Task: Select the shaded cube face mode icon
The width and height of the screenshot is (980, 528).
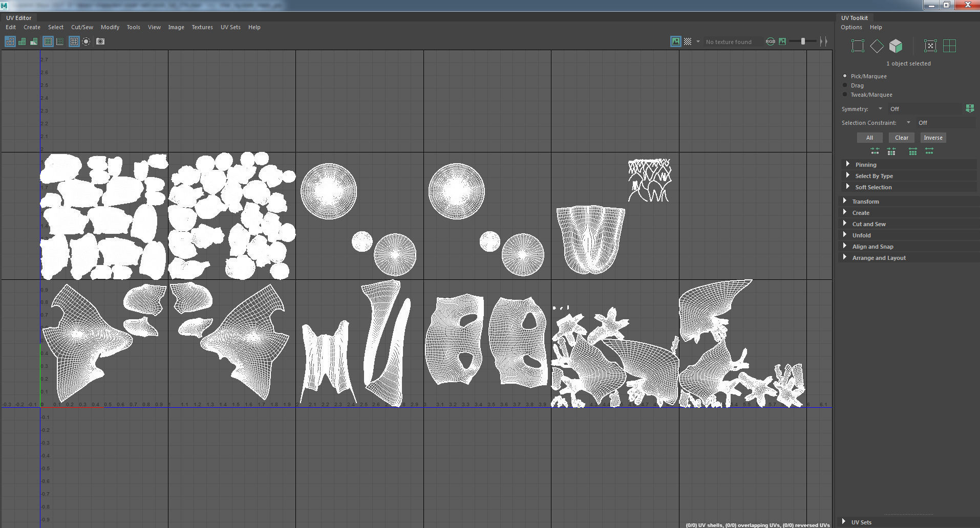Action: click(x=896, y=46)
